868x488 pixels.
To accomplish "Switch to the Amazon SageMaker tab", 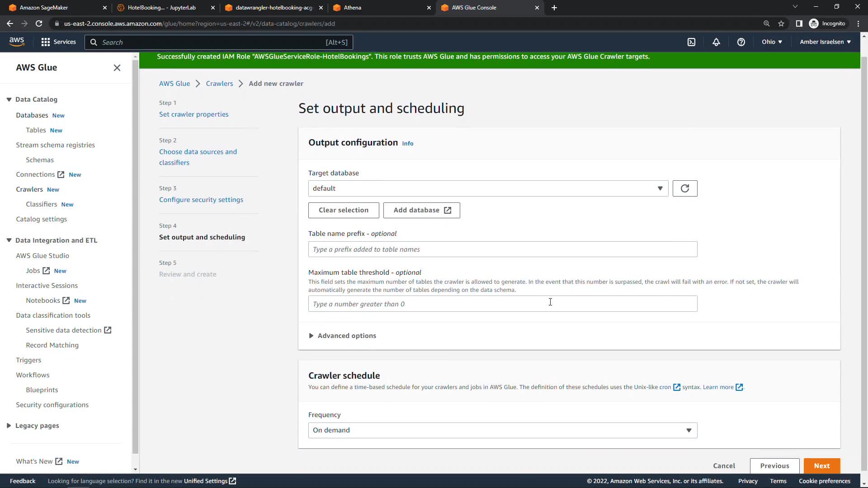I will coord(57,8).
